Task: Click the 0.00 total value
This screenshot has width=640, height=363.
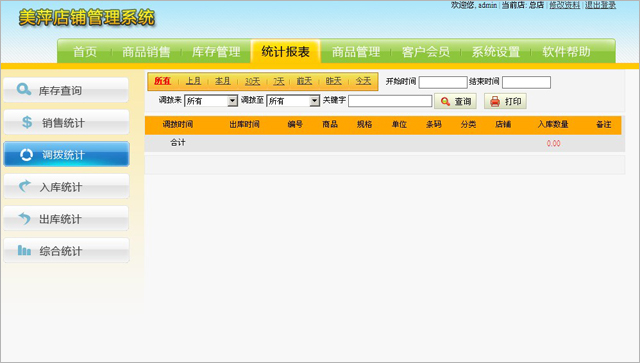Action: [x=553, y=143]
